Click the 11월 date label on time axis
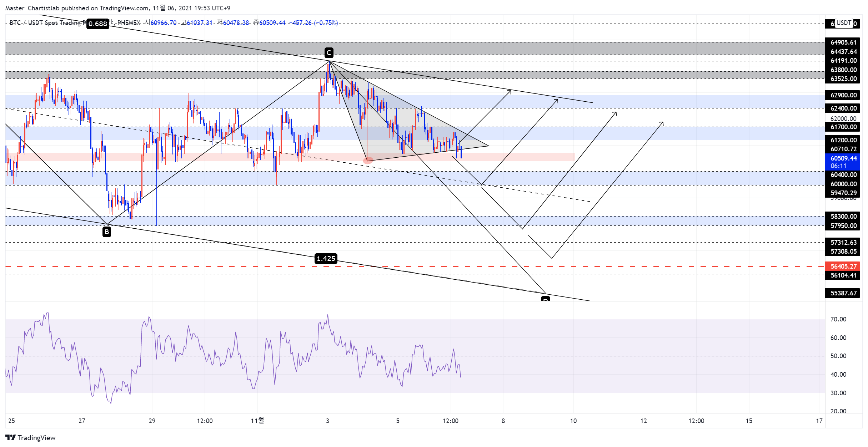This screenshot has height=447, width=868. (x=257, y=421)
